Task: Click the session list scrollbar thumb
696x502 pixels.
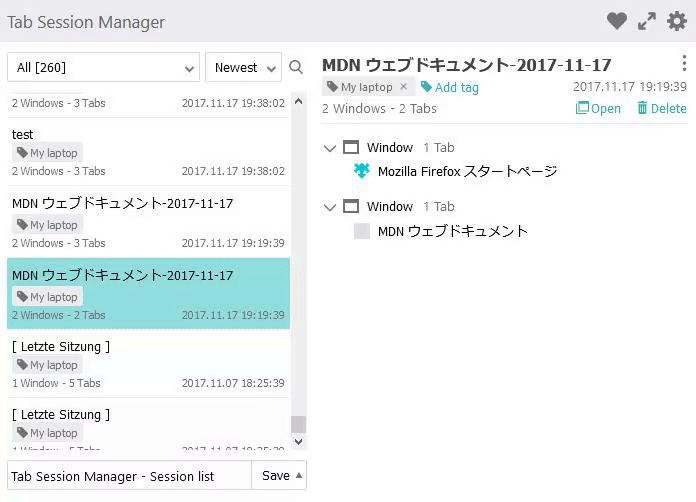Action: coord(298,424)
